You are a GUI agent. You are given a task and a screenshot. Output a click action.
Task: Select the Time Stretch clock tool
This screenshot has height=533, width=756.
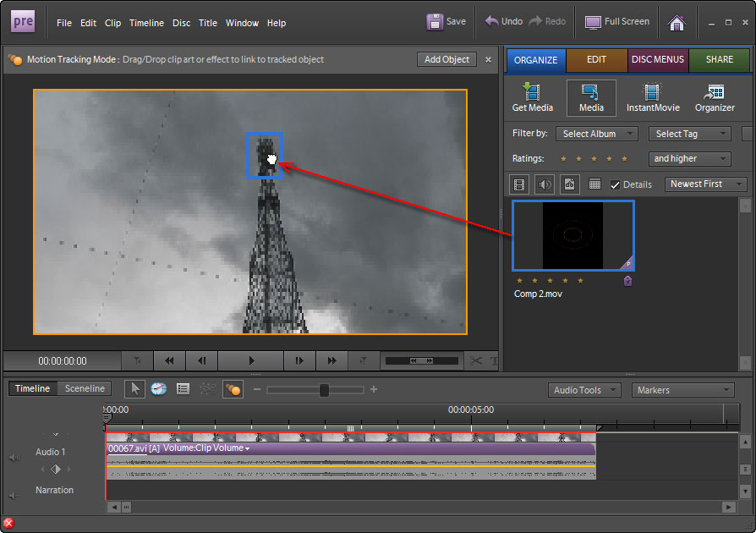(157, 389)
